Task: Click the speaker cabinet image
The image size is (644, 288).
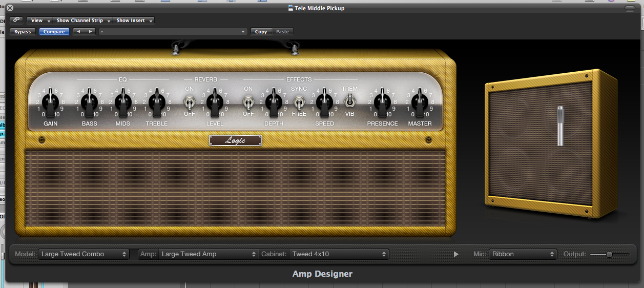Action: click(x=551, y=143)
